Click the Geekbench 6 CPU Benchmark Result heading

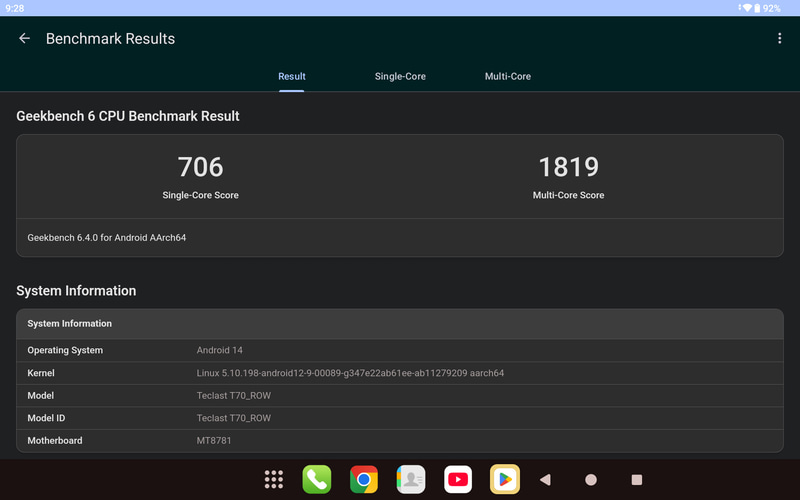[x=128, y=116]
